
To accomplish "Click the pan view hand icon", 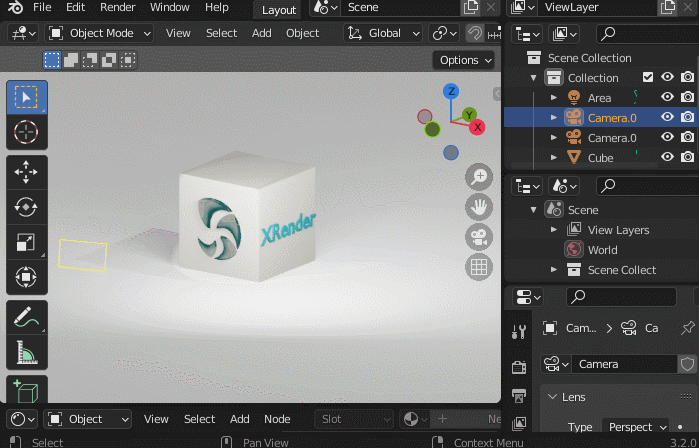I will click(480, 207).
